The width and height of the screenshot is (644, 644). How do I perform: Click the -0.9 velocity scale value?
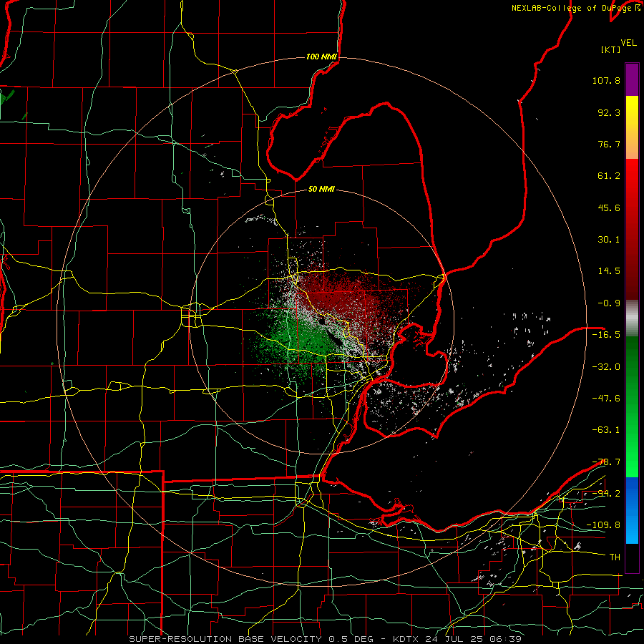click(x=609, y=303)
